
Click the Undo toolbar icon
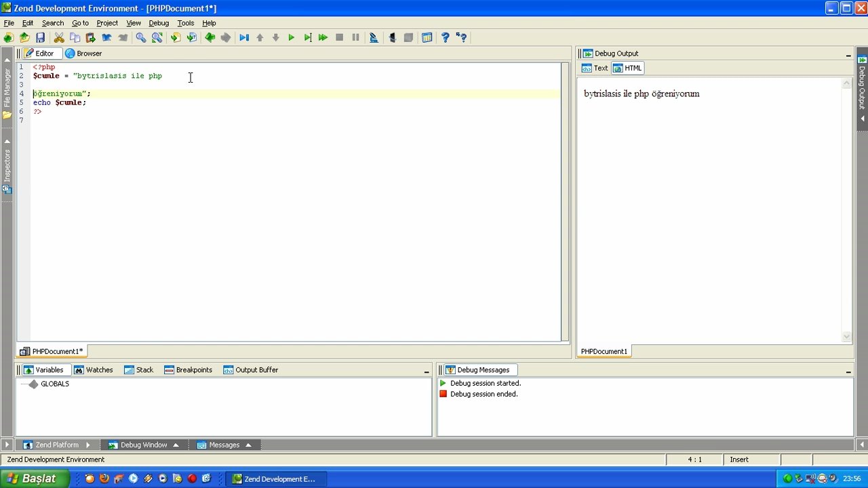[106, 38]
